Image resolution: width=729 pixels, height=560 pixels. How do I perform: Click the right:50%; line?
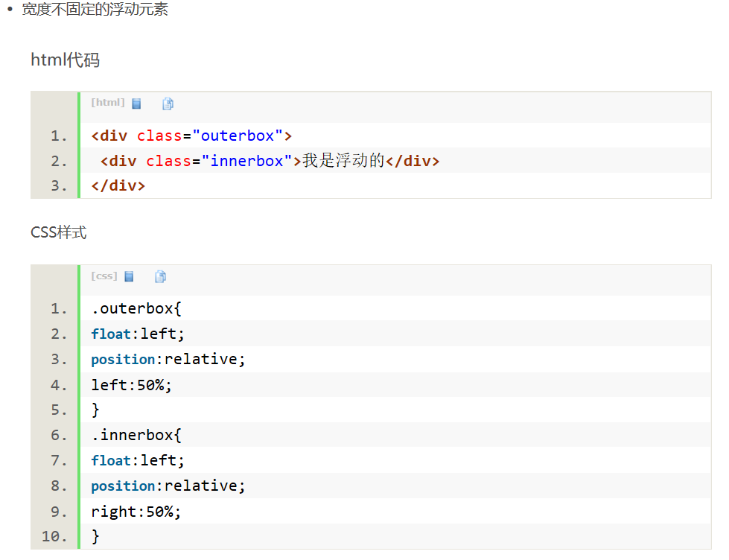click(136, 511)
